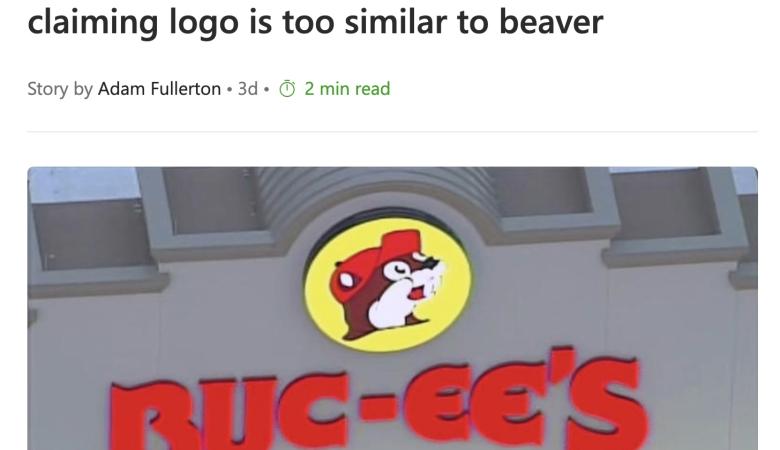The height and width of the screenshot is (450, 780).
Task: Open author Adam Fullerton's profile link
Action: [x=159, y=89]
